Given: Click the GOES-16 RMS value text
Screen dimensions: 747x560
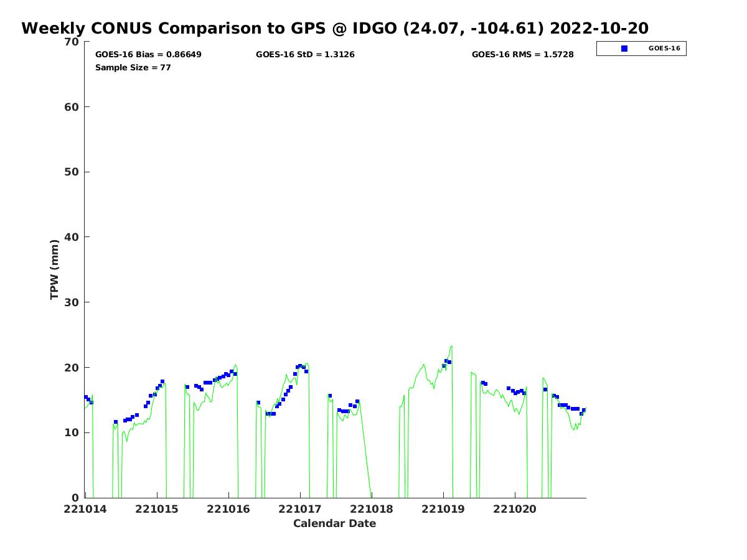Looking at the screenshot, I should [x=522, y=55].
